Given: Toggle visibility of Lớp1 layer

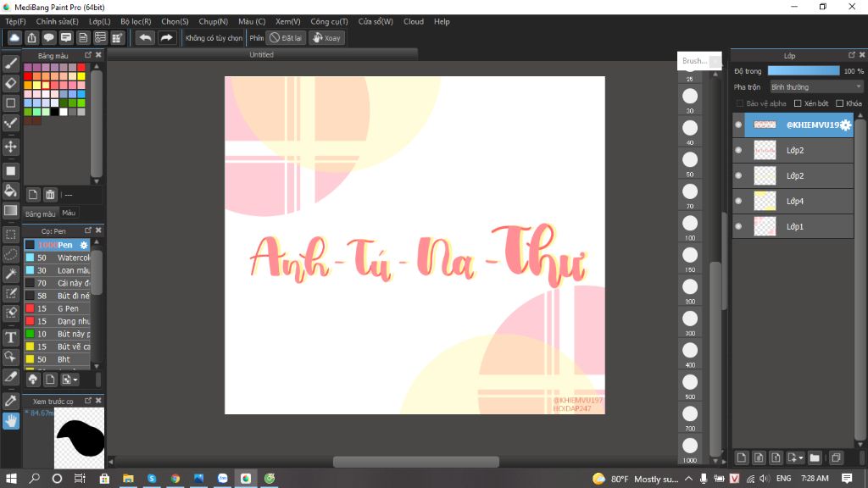Looking at the screenshot, I should point(738,226).
